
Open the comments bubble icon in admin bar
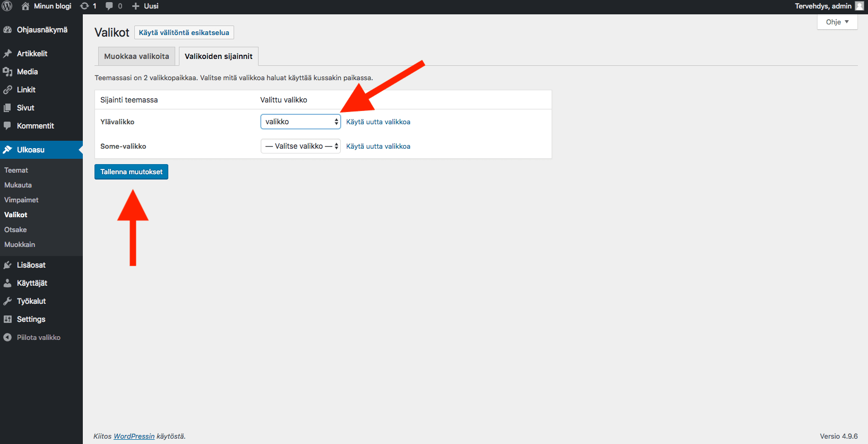(109, 6)
